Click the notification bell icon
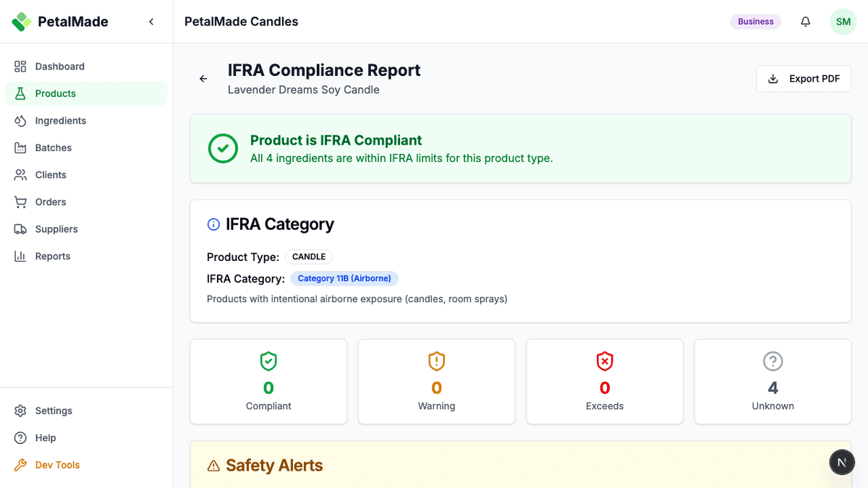Screen dimensions: 868x488 coord(805,22)
